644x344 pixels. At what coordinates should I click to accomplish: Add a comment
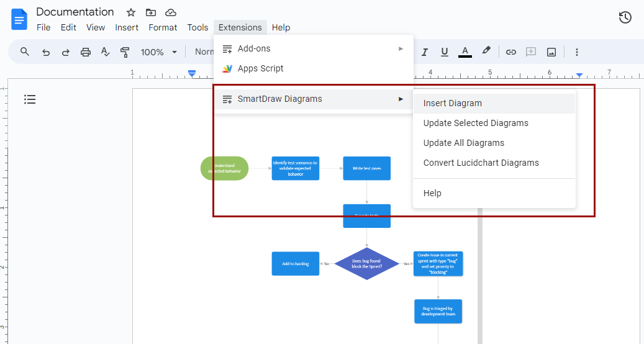531,52
